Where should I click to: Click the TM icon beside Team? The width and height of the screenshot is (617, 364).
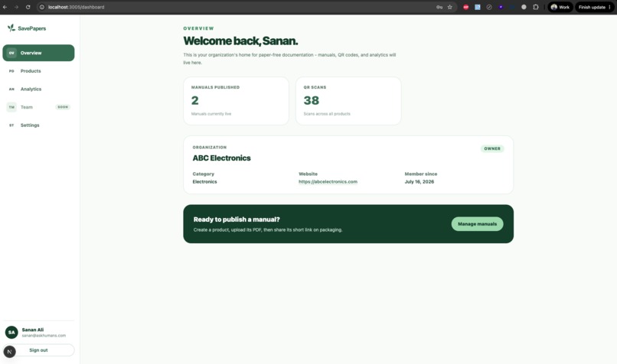pyautogui.click(x=11, y=107)
